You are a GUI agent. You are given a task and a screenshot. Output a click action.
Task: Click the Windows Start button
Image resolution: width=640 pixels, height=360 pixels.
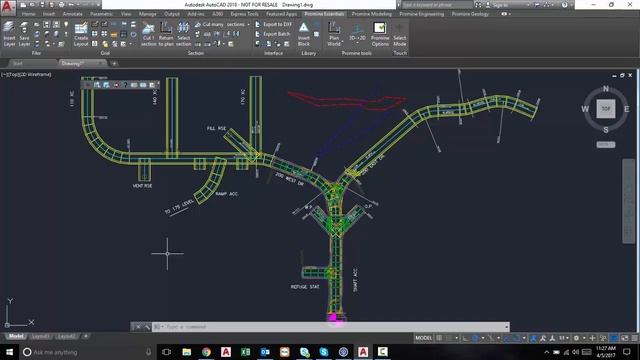point(9,352)
